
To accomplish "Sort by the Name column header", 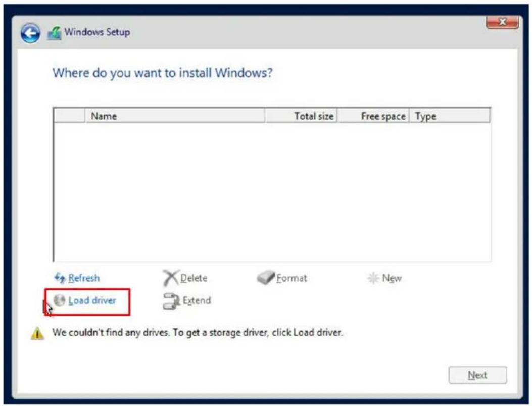I will 175,116.
